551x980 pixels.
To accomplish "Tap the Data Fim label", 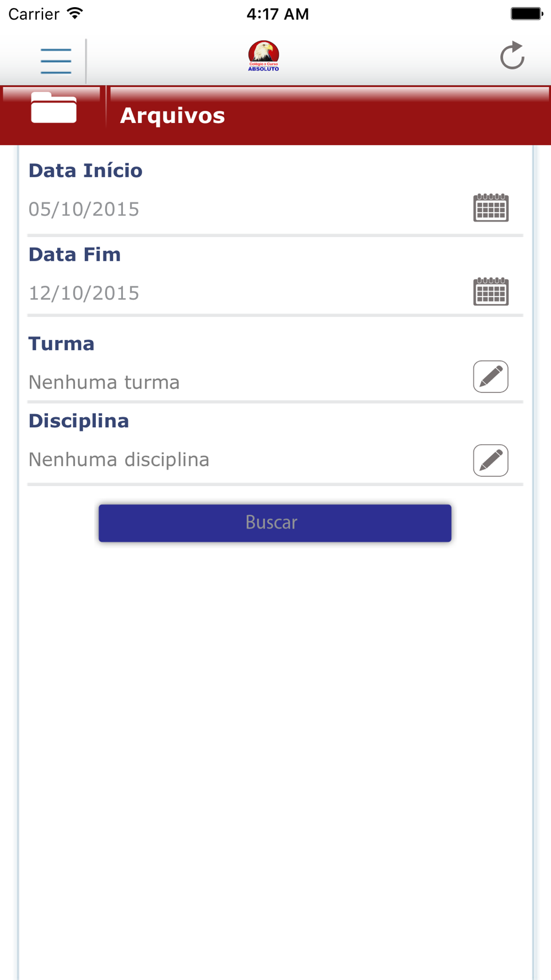I will tap(74, 254).
